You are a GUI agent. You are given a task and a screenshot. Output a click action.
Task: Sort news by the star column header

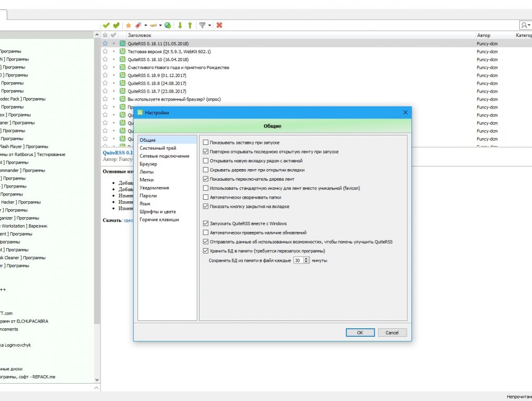click(105, 35)
